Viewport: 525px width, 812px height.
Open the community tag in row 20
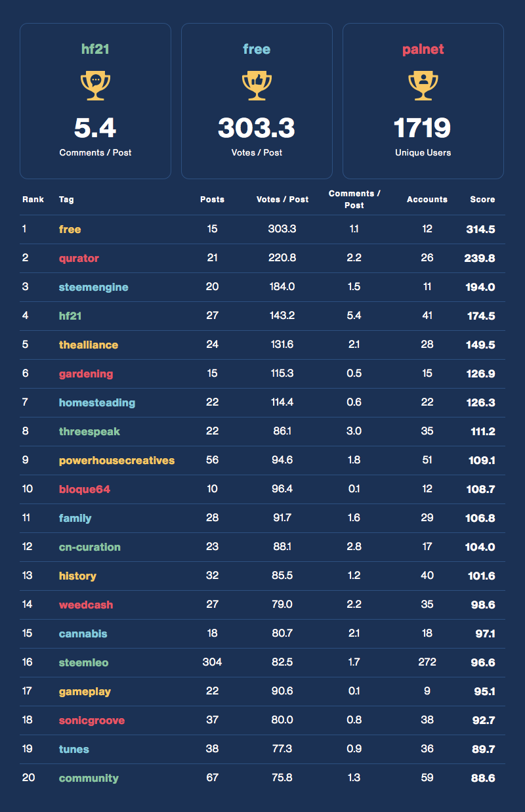click(89, 779)
